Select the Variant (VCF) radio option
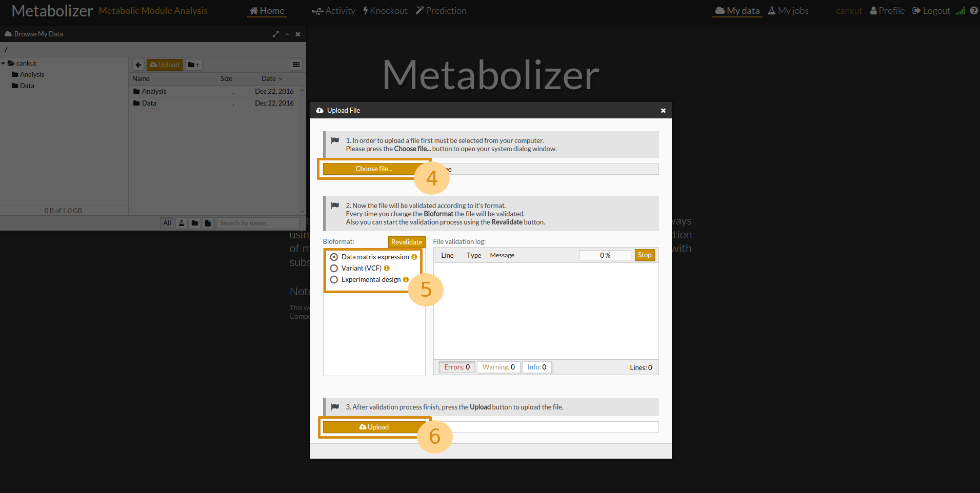This screenshot has height=493, width=980. pos(334,269)
